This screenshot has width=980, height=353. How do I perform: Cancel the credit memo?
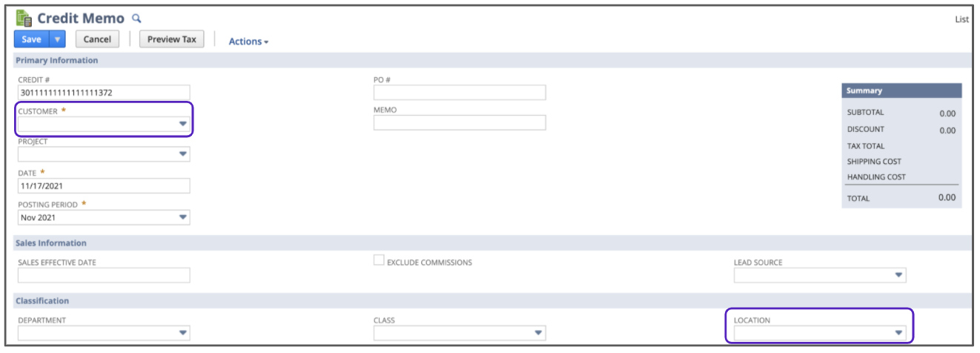tap(97, 40)
